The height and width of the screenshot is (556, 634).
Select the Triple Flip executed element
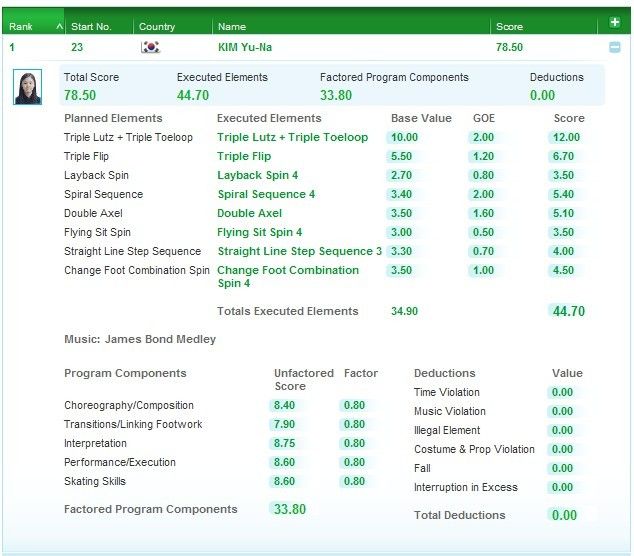(x=244, y=156)
